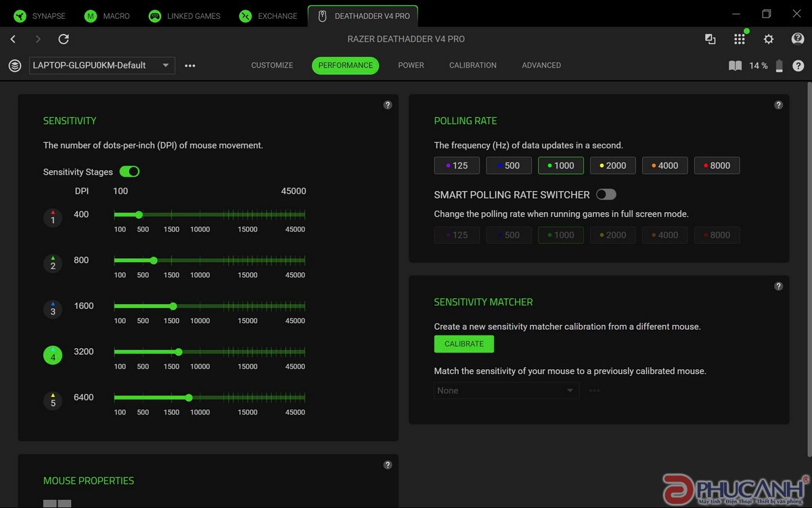812x508 pixels.
Task: Refresh with the reload icon
Action: 64,39
